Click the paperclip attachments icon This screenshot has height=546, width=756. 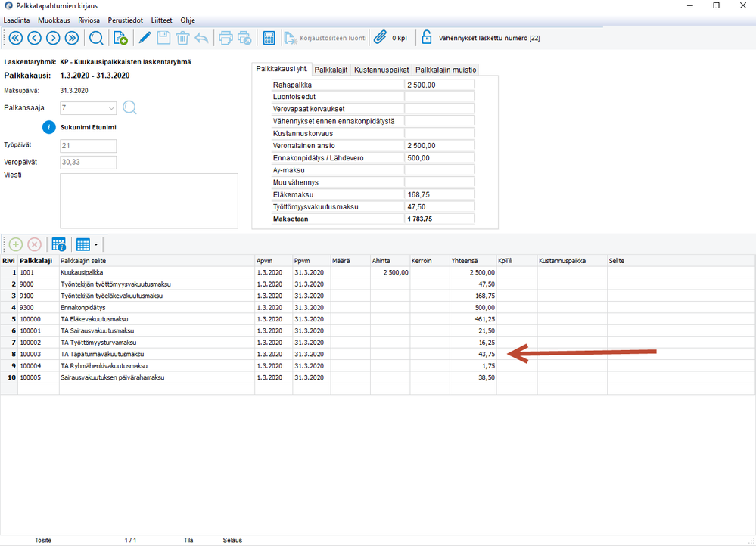[x=380, y=38]
